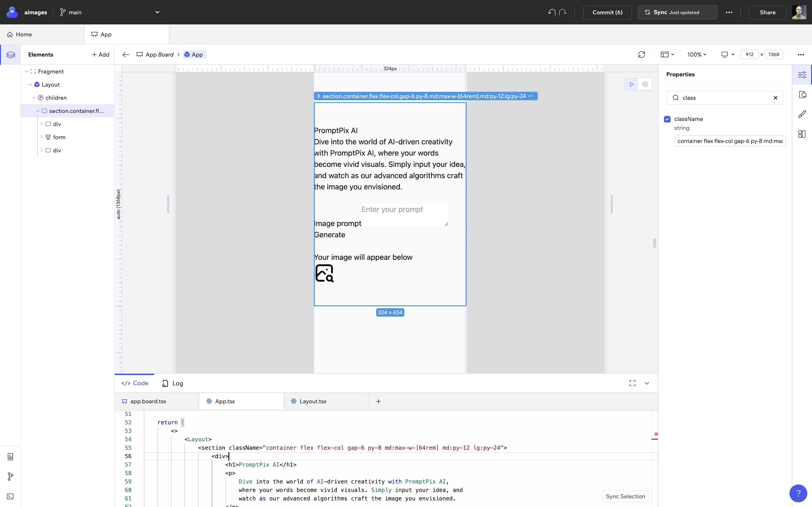Click the redo icon in toolbar
The image size is (812, 507).
tap(562, 12)
